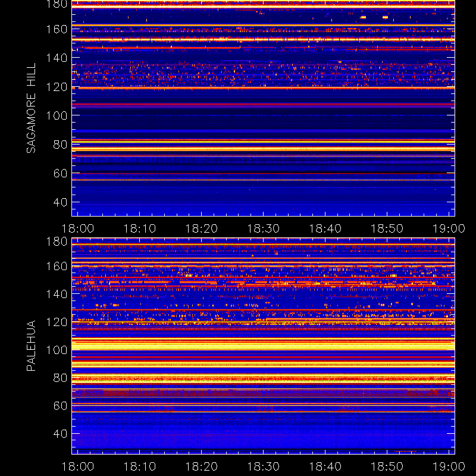
Task: Select the 180 label on Palehua axis
Action: pyautogui.click(x=57, y=242)
